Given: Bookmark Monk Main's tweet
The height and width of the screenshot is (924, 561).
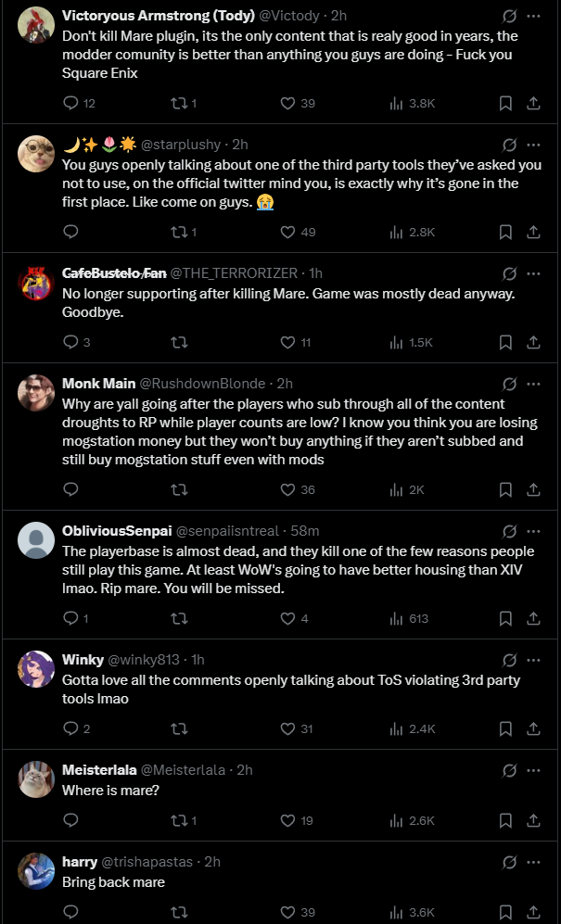Looking at the screenshot, I should (505, 489).
